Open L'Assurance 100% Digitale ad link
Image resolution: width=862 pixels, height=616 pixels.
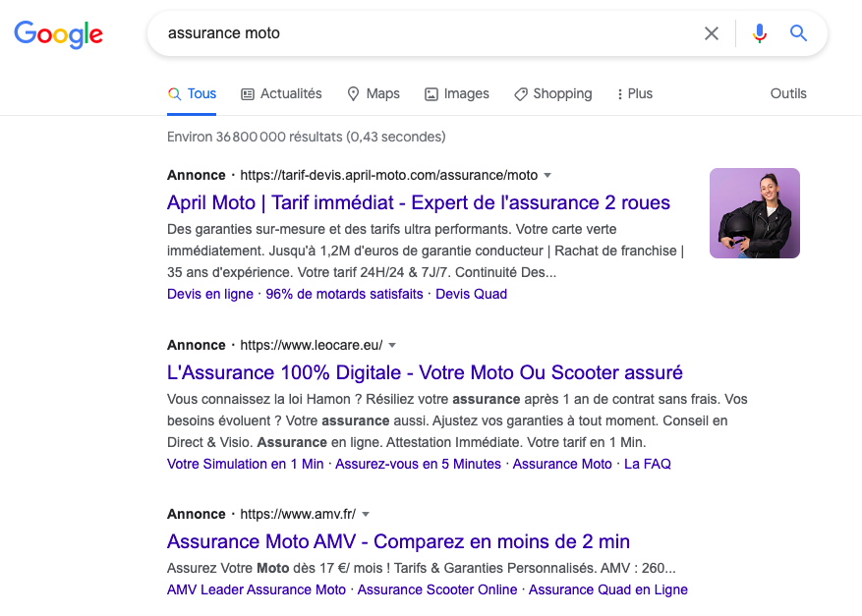(x=425, y=372)
